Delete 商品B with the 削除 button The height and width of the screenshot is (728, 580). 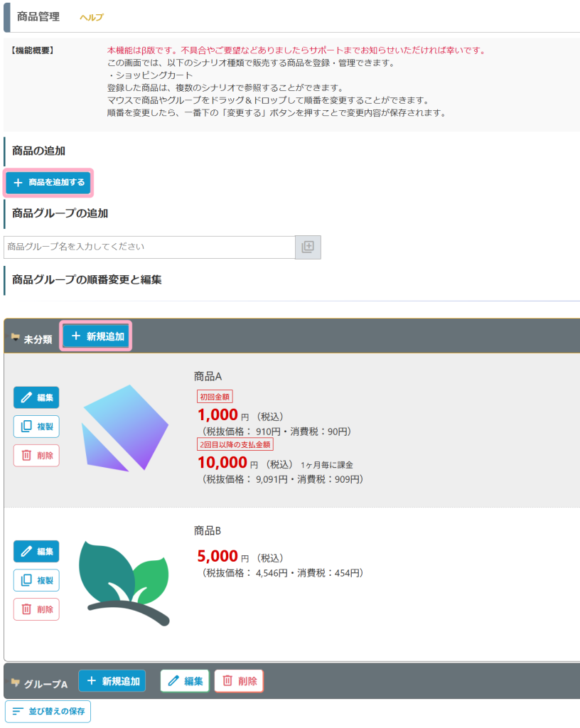[x=37, y=609]
